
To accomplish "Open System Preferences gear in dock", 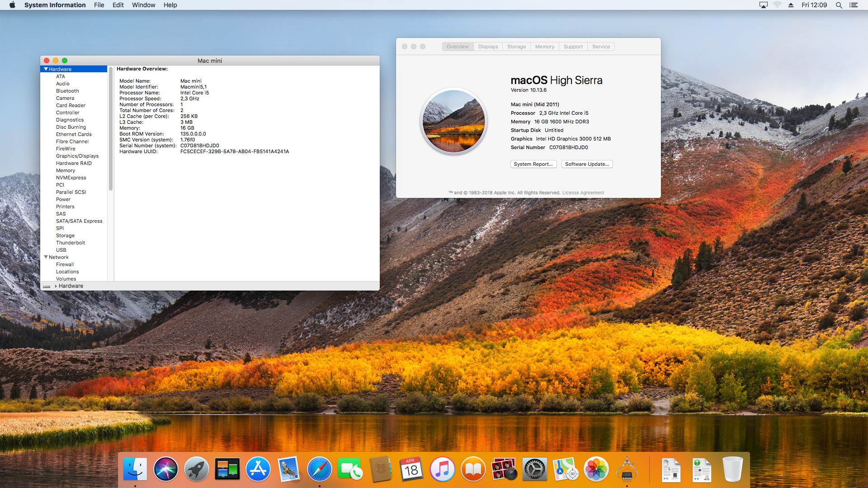I will tap(534, 469).
